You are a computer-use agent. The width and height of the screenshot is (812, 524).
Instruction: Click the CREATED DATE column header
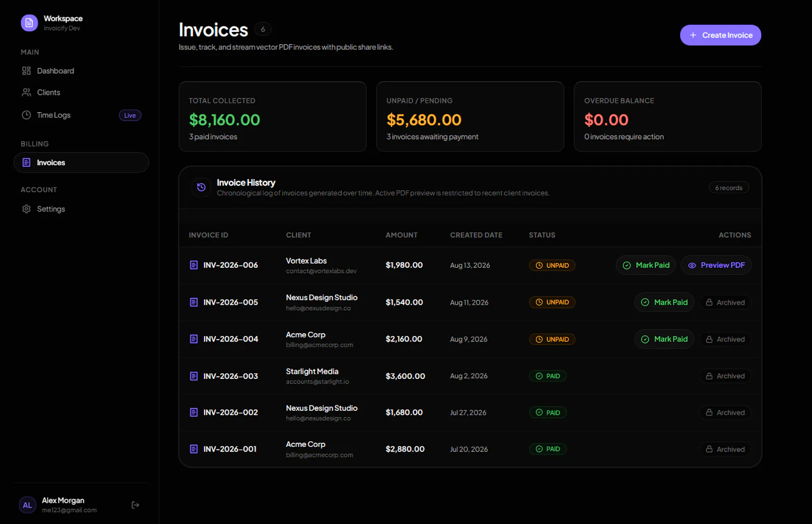[x=476, y=235]
